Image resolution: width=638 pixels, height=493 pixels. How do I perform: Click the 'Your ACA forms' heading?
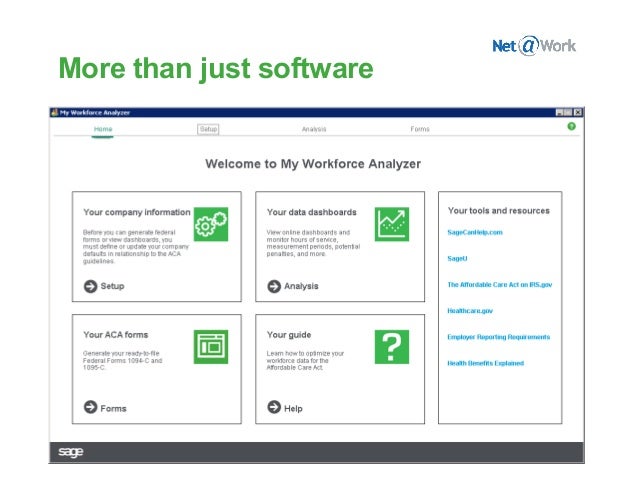(116, 334)
